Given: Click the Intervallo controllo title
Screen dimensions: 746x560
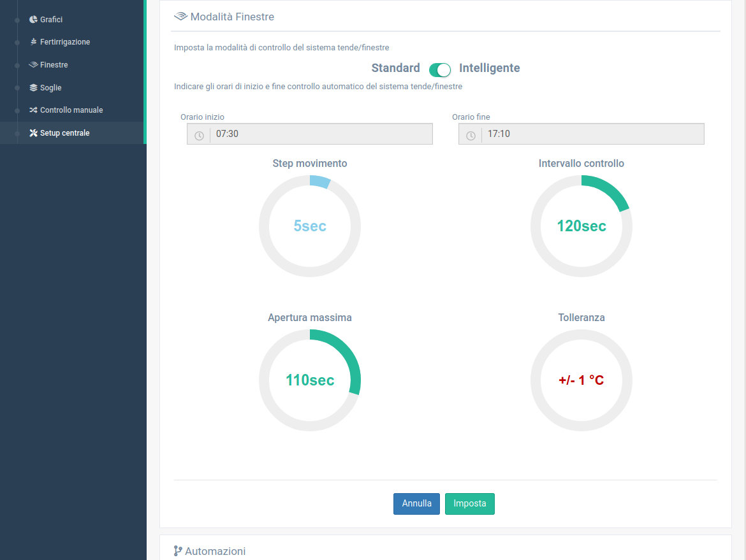Looking at the screenshot, I should click(581, 164).
